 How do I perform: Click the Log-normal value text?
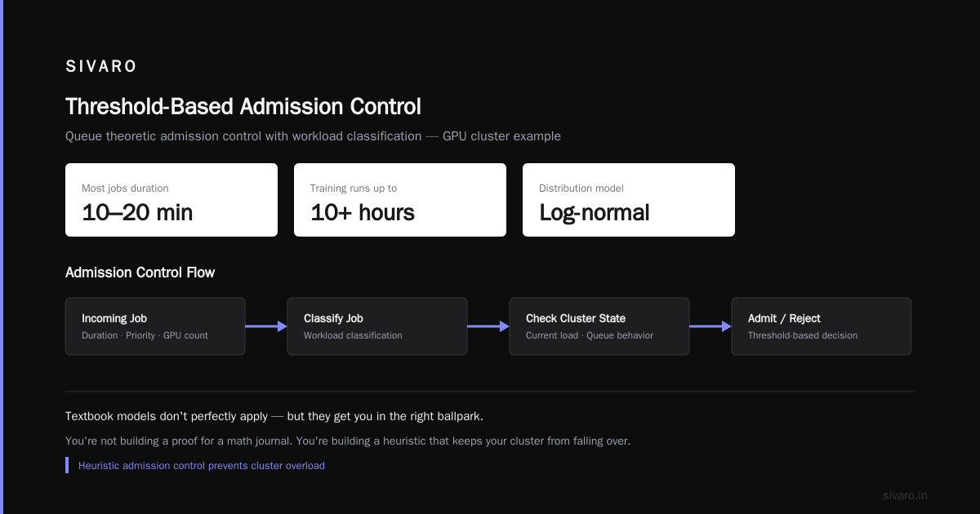click(x=595, y=213)
